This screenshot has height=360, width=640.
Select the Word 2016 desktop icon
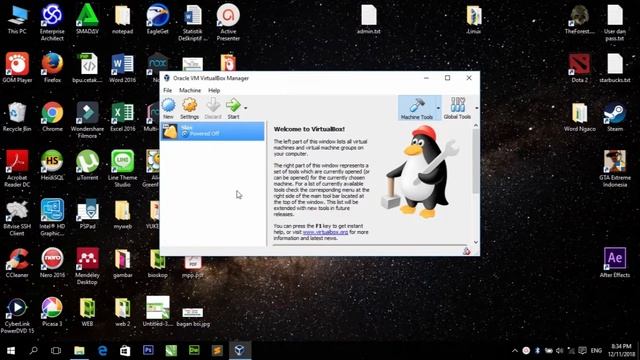(x=122, y=68)
